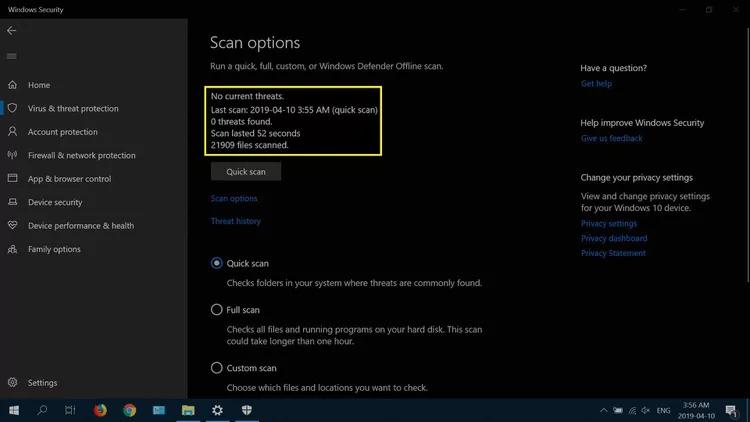Launch Firefox from the taskbar
Image resolution: width=750 pixels, height=422 pixels.
(x=100, y=410)
